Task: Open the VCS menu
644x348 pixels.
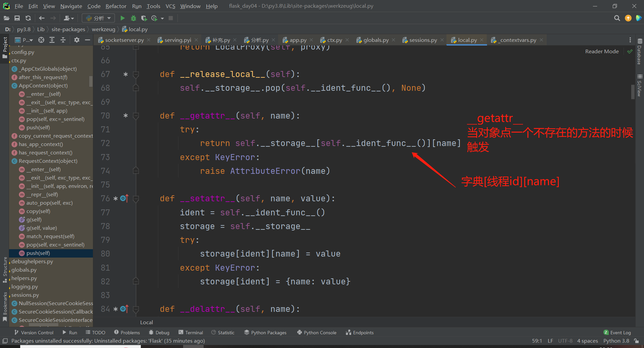Action: 170,6
